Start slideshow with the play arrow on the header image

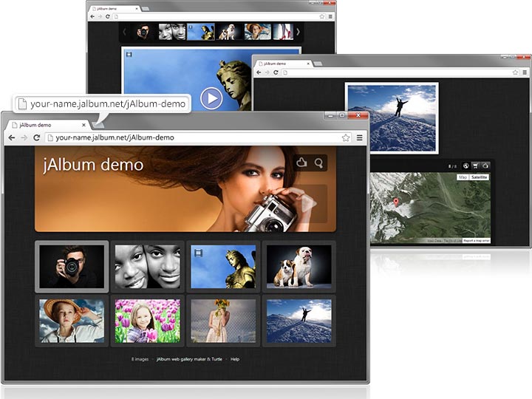309,204
